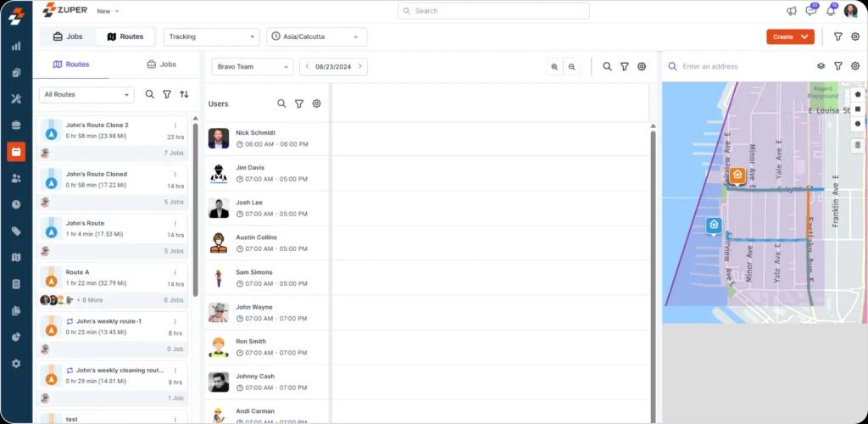Click the orange Create button
Viewport: 868px width, 424px height.
(790, 36)
